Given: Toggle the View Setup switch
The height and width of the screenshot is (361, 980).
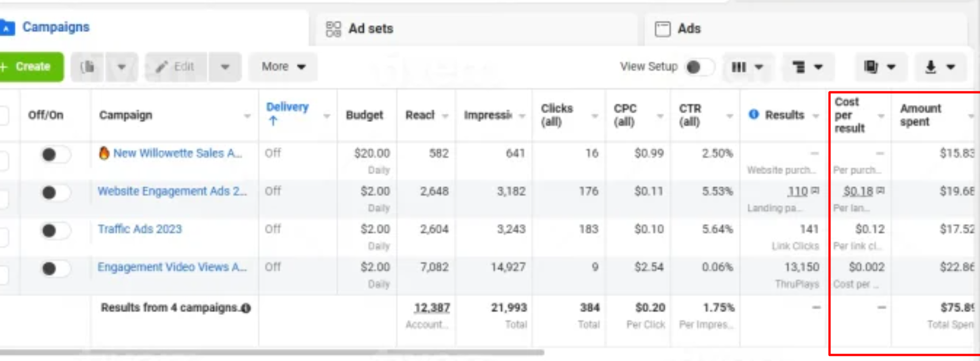Looking at the screenshot, I should [x=699, y=67].
